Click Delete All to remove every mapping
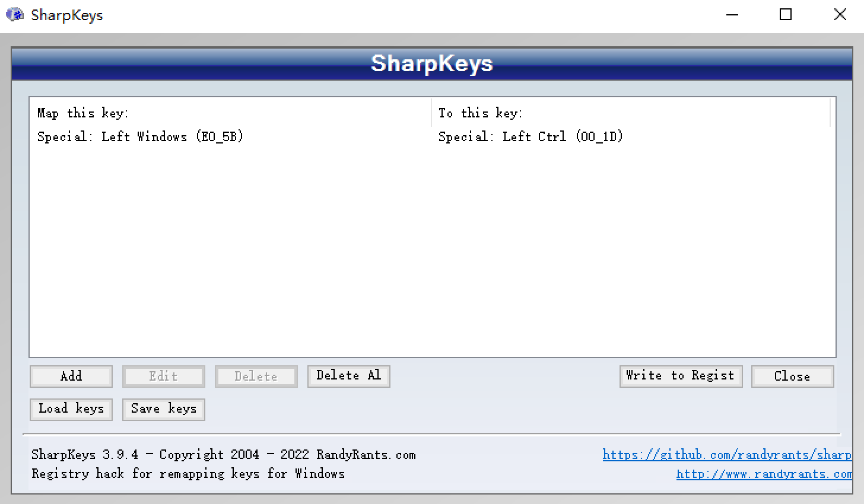 point(348,376)
